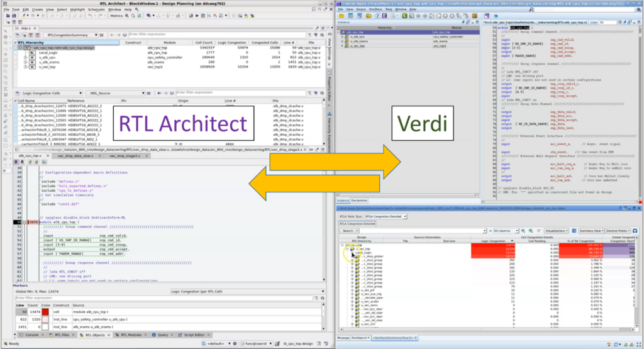Open File menu in RTL Architect
The height and width of the screenshot is (349, 644).
[6, 9]
